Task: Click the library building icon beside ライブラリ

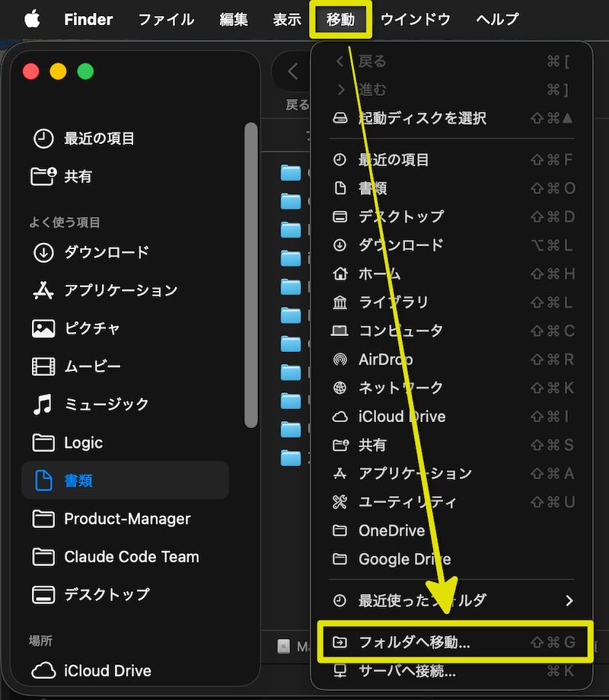Action: click(x=340, y=302)
